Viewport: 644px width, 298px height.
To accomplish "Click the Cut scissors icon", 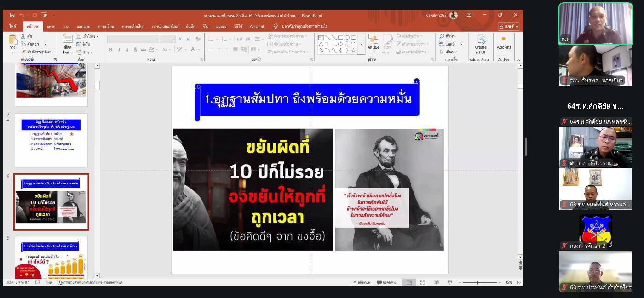I will click(23, 36).
